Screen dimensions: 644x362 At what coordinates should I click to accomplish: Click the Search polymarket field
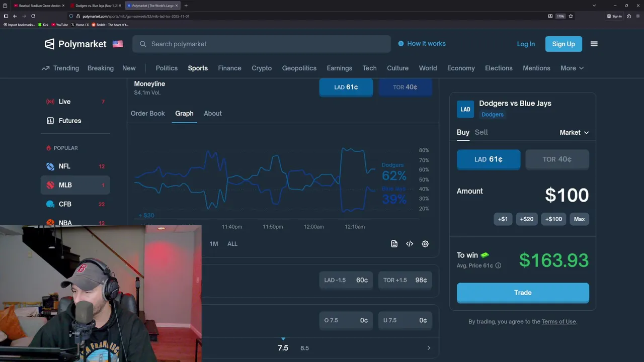pyautogui.click(x=262, y=44)
